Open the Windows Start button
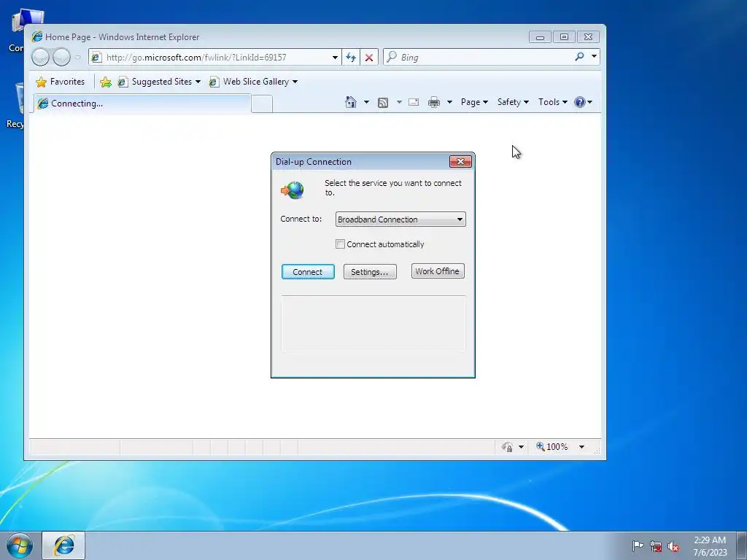Viewport: 747px width, 560px height. tap(20, 545)
